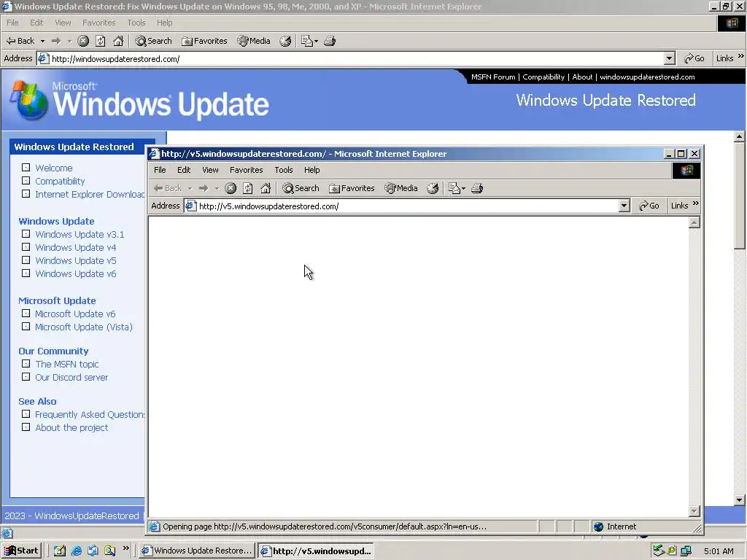The height and width of the screenshot is (560, 747).
Task: Open Windows Update v3.1 link
Action: coord(80,234)
